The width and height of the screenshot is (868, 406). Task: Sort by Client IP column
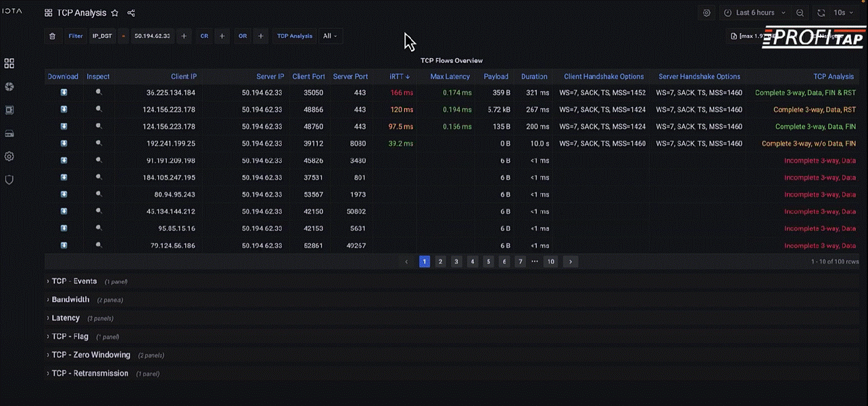coord(184,76)
